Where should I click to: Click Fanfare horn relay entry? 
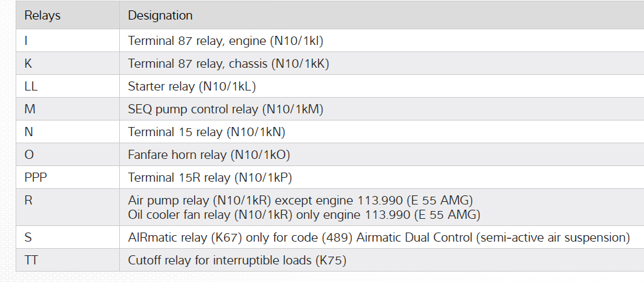[208, 154]
